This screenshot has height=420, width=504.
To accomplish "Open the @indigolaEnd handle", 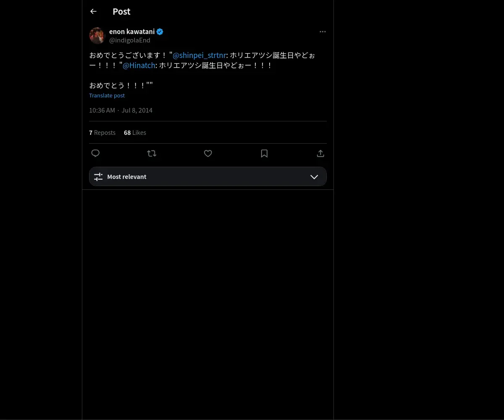I will pyautogui.click(x=130, y=40).
